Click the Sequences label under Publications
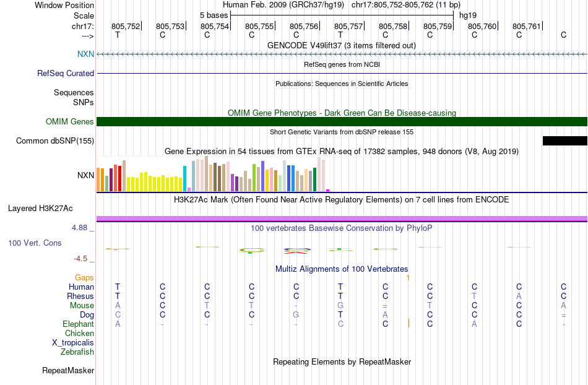 [74, 93]
